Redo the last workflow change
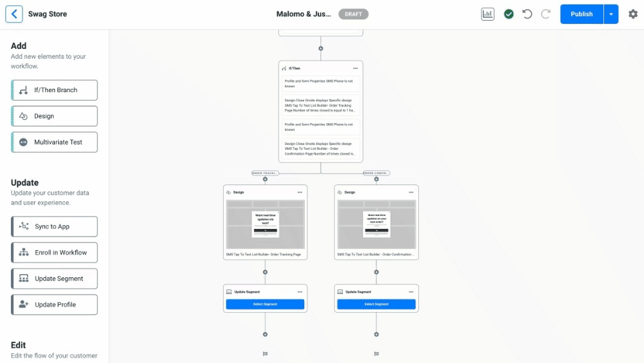 tap(546, 14)
